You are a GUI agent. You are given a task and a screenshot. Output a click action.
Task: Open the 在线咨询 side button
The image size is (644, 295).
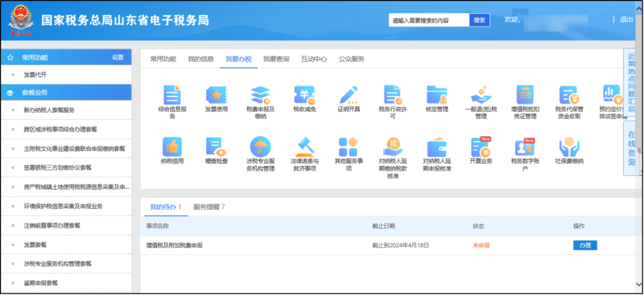pyautogui.click(x=632, y=148)
